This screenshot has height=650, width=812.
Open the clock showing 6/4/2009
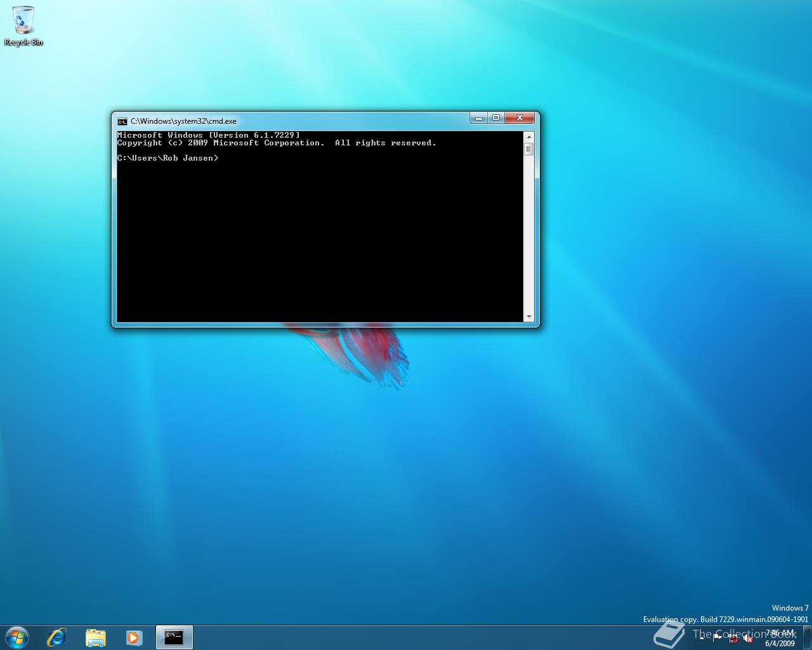780,638
